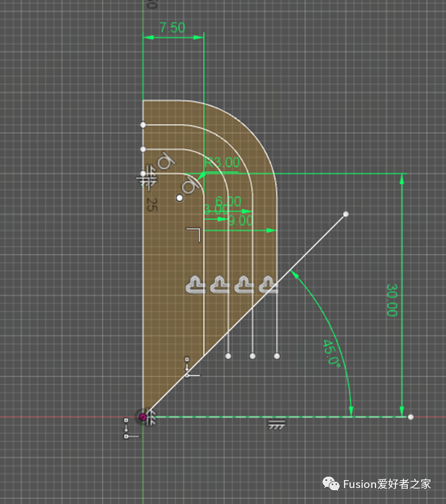Click the bottom endpoint of the rightmost vertical line
Viewport: 446px width, 504px height.
click(277, 356)
